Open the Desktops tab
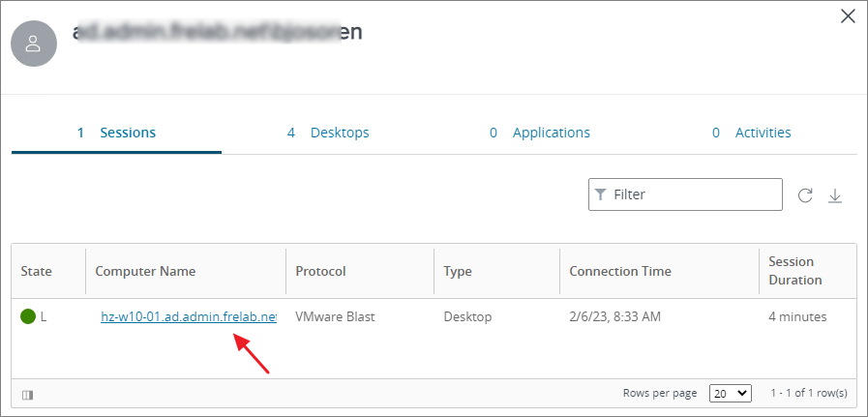The image size is (868, 417). [328, 133]
